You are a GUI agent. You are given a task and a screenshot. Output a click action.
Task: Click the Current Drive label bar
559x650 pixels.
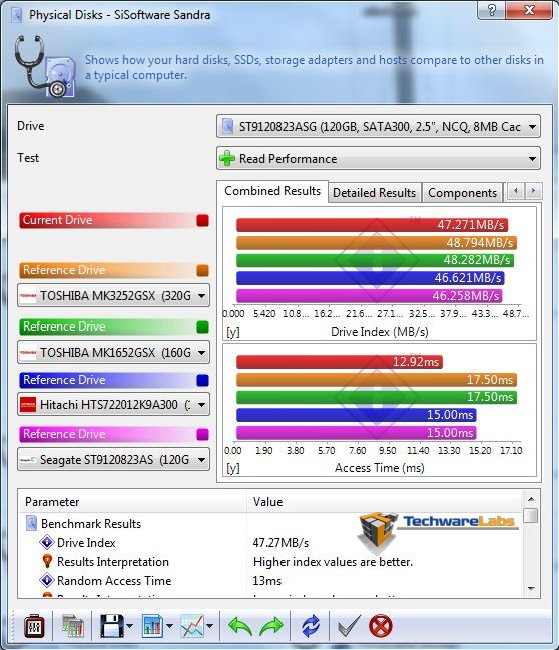113,220
